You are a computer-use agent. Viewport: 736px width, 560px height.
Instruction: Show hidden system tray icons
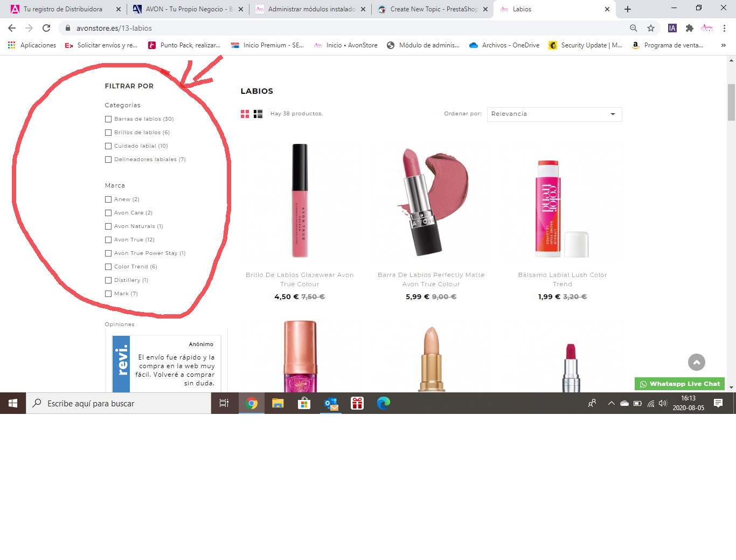pos(612,403)
